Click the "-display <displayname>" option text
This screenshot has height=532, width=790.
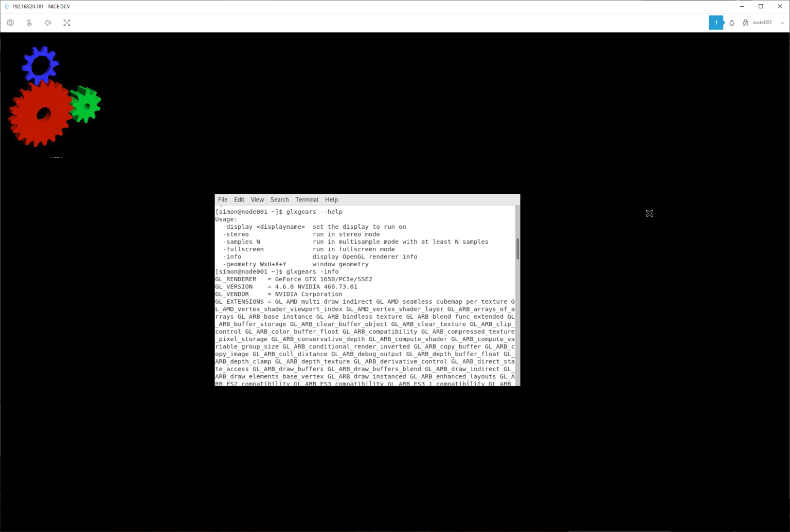click(264, 227)
